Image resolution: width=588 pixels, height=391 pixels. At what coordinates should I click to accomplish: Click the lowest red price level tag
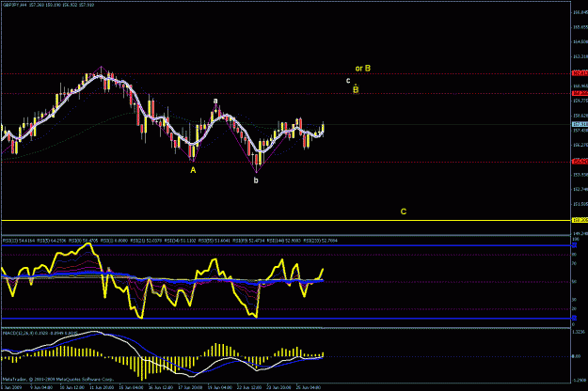click(x=580, y=162)
